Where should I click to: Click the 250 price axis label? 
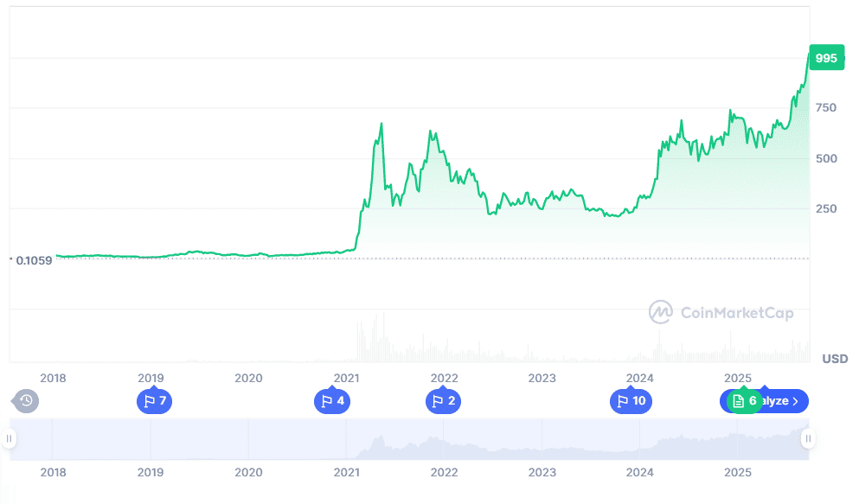pyautogui.click(x=824, y=208)
